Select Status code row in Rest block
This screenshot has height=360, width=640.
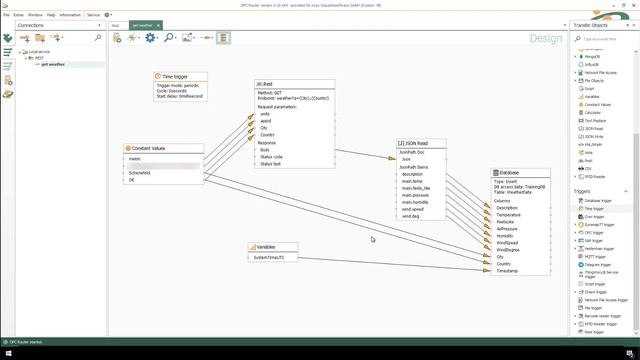(271, 157)
